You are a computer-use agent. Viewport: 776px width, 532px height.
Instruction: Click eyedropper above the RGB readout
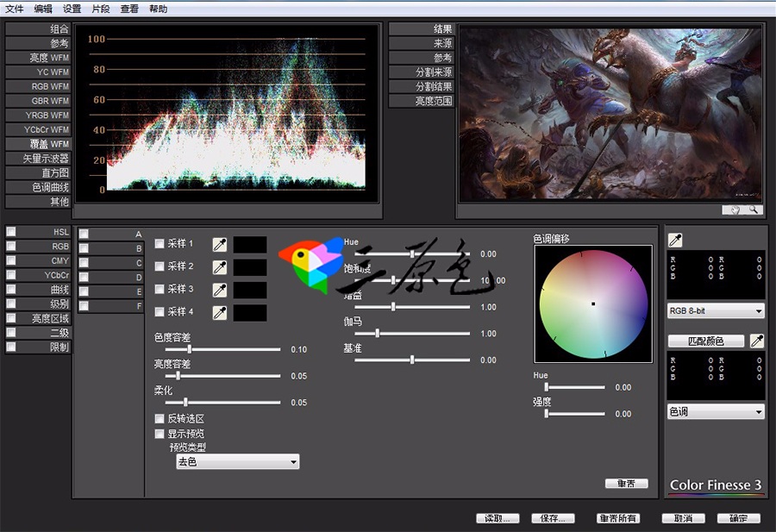[676, 240]
